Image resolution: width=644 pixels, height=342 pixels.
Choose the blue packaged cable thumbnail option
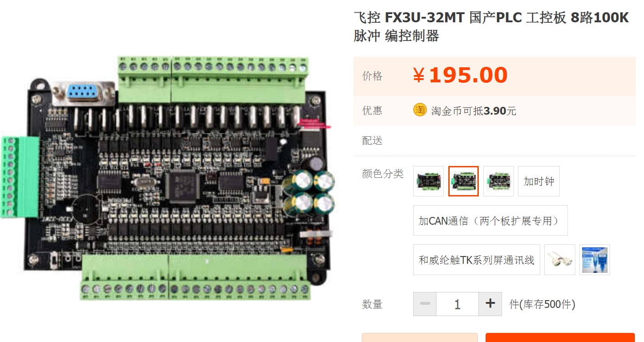594,260
